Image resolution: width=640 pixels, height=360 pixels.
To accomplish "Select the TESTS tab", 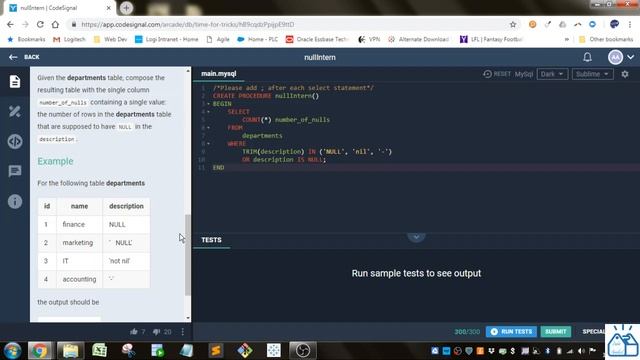I will click(x=211, y=240).
